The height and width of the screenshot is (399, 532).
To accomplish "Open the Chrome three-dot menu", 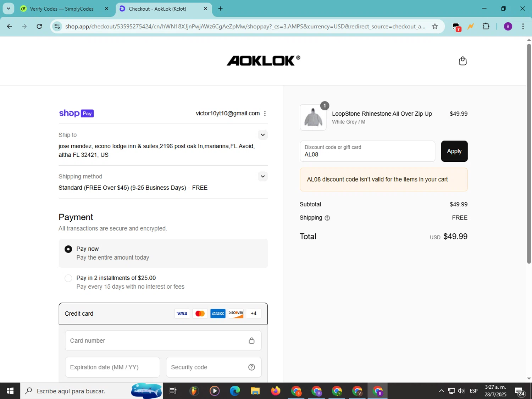I will 523,26.
